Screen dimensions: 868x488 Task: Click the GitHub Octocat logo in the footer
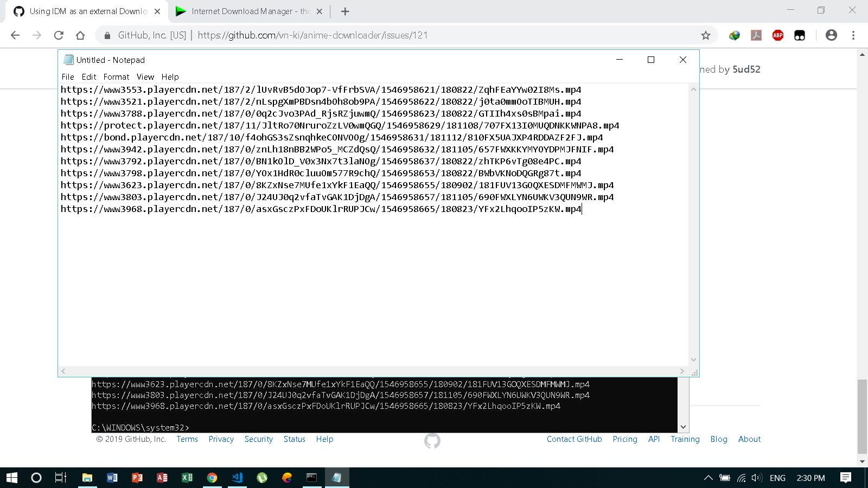pyautogui.click(x=431, y=441)
